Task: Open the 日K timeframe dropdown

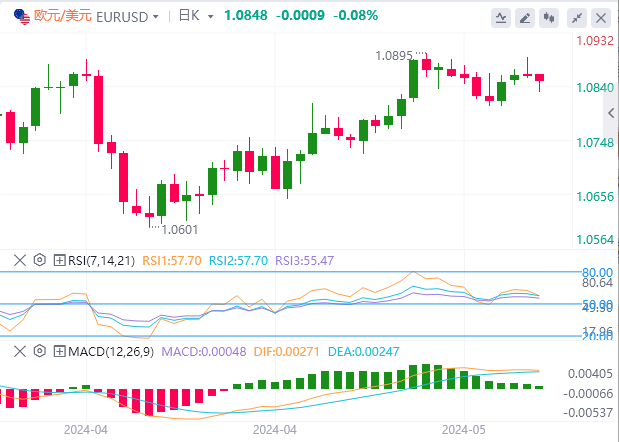Action: [x=210, y=17]
